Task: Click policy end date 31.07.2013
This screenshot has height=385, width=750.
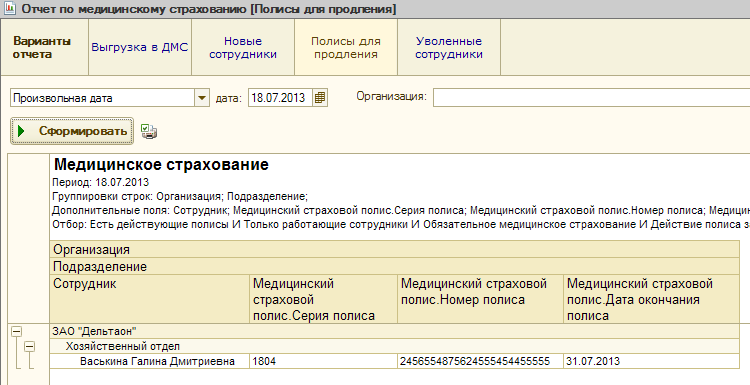Action: tap(651, 361)
